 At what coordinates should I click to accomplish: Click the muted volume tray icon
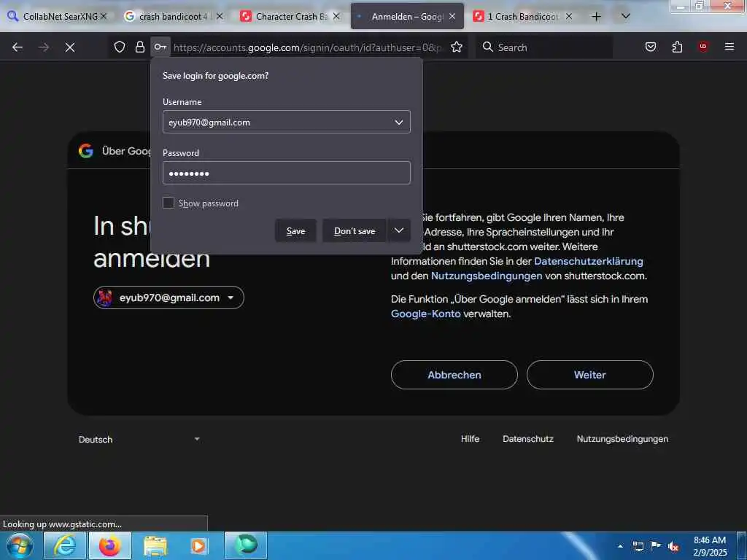pos(673,546)
